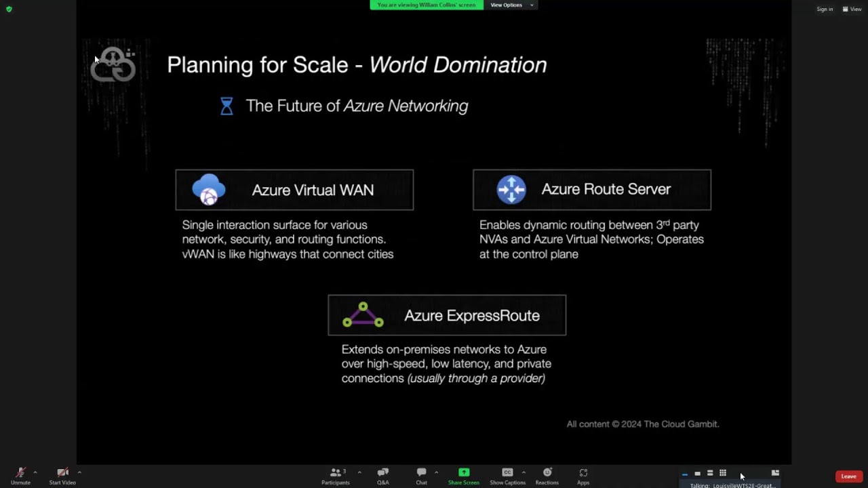The width and height of the screenshot is (868, 488).
Task: Open video options arrow beside Start Video
Action: (x=79, y=472)
